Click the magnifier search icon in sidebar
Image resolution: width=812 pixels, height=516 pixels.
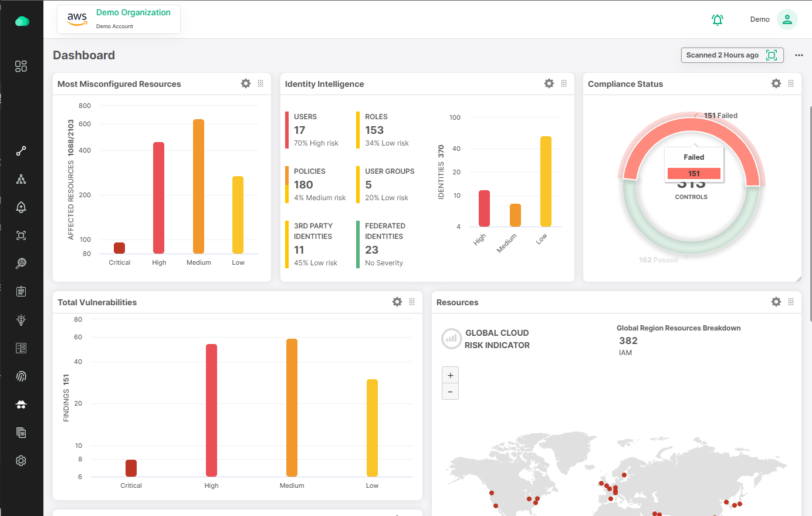point(21,264)
